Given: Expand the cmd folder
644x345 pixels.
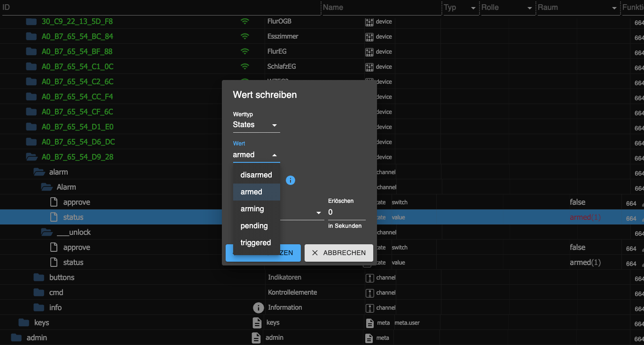Looking at the screenshot, I should pos(39,292).
